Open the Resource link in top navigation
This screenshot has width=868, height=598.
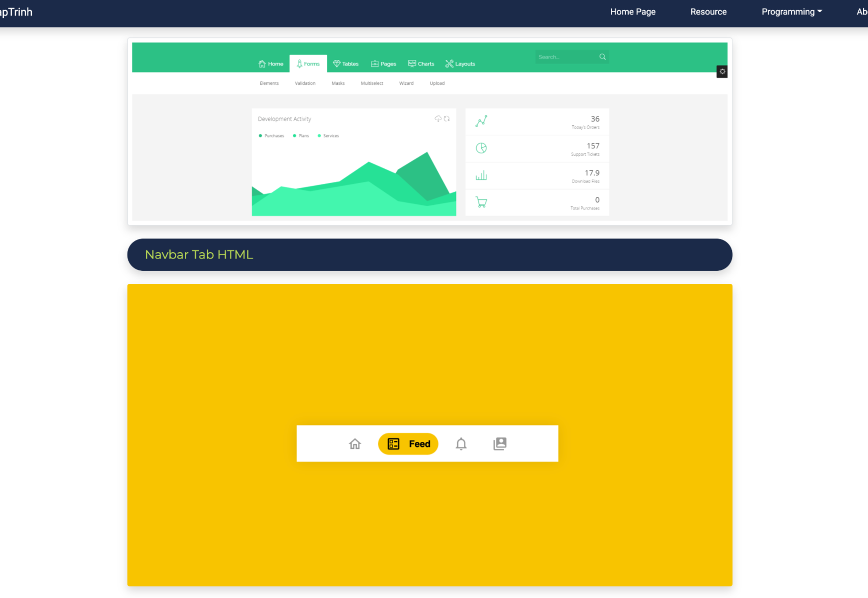[708, 12]
